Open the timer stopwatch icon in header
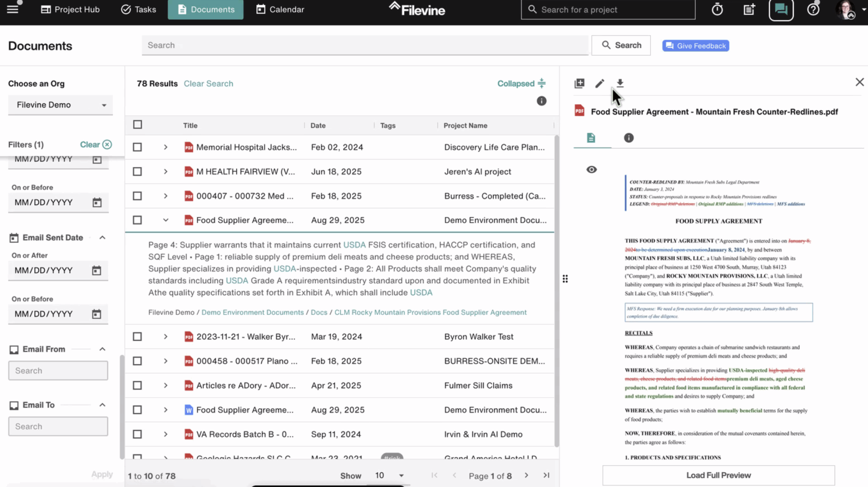 point(717,9)
